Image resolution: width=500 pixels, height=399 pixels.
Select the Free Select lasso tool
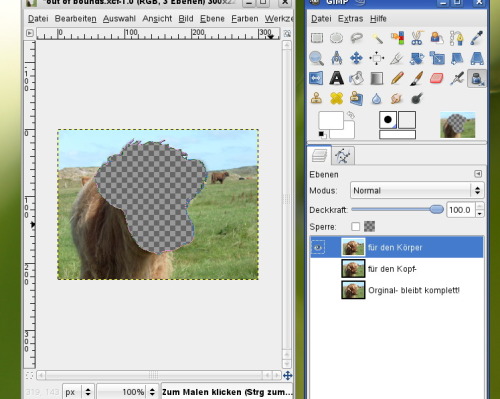[x=357, y=38]
